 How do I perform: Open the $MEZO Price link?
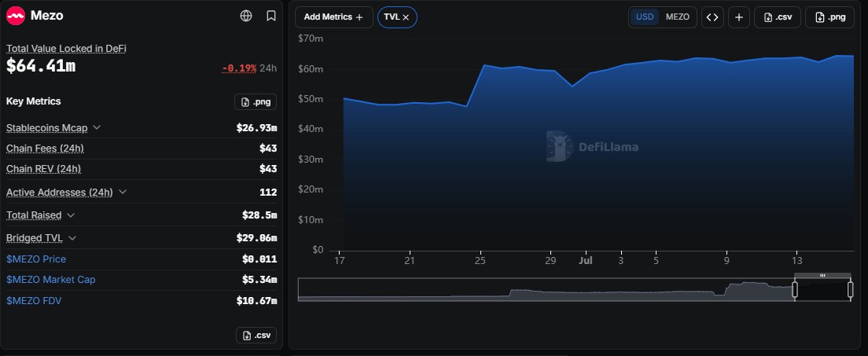[x=36, y=259]
